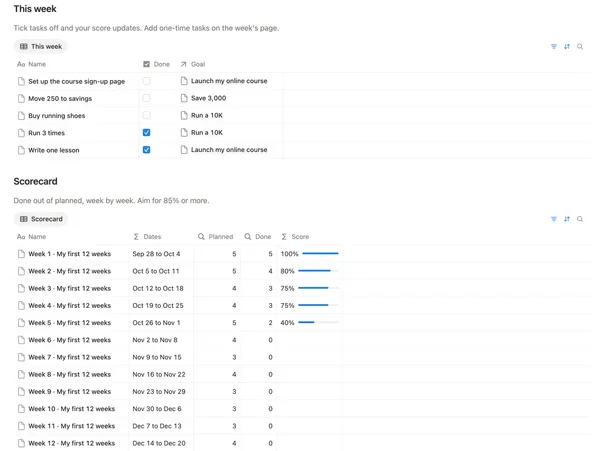Click page icon beside Week 9 row

point(21,391)
